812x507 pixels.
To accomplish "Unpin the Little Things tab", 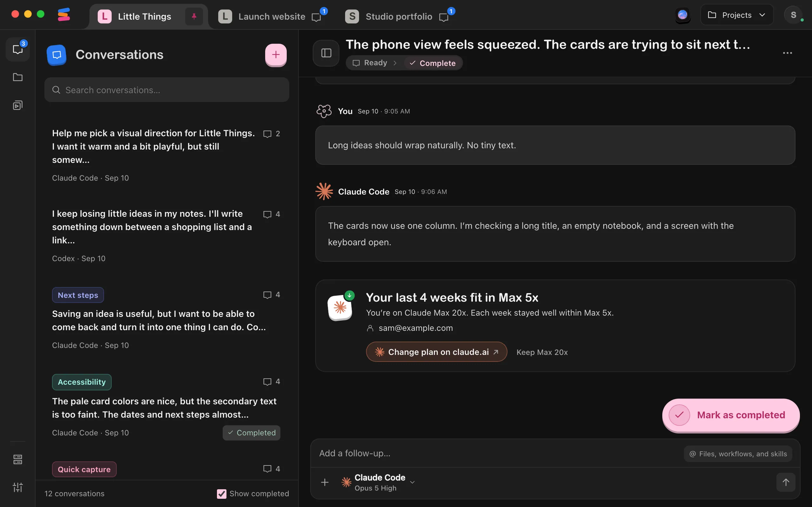I will pyautogui.click(x=194, y=16).
